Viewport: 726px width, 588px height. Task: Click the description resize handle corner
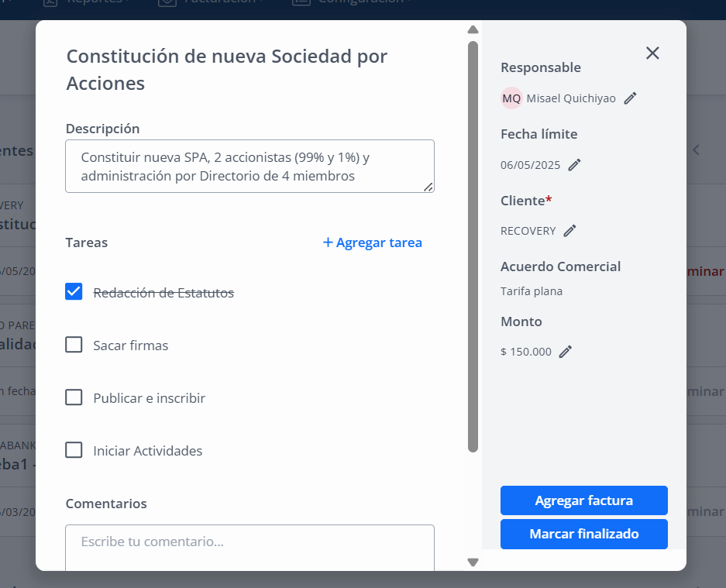tap(428, 187)
